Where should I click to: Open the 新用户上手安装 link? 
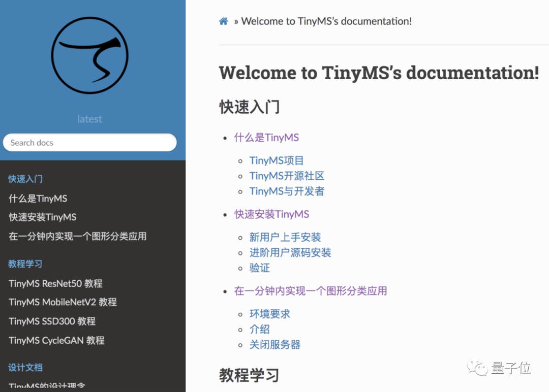(285, 238)
